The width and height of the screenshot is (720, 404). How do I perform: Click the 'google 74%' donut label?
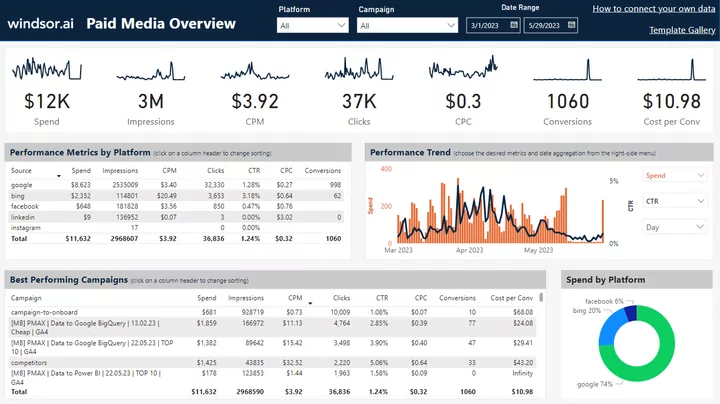coord(595,384)
